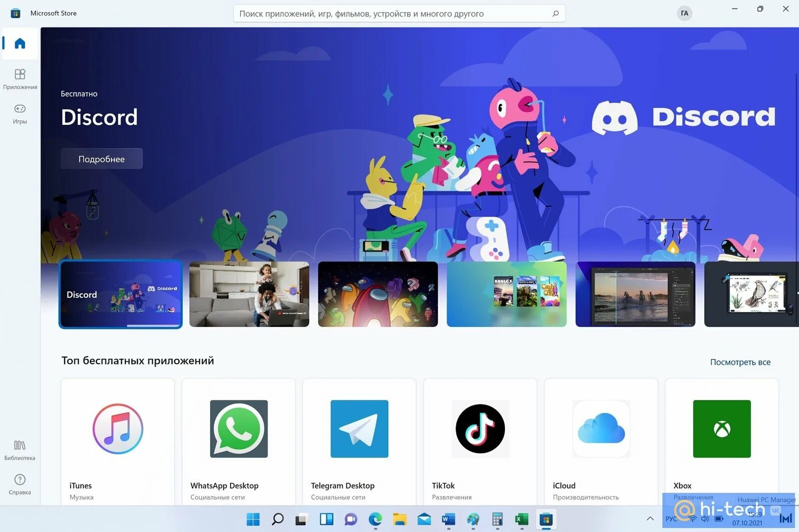Open the Библиотека section
This screenshot has width=799, height=532.
(20, 450)
